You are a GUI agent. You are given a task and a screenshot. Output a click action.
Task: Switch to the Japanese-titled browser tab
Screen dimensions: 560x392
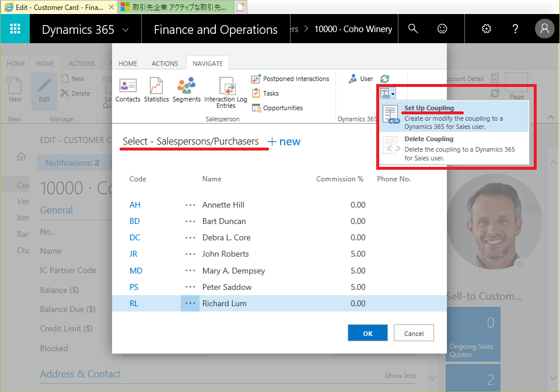click(x=174, y=7)
